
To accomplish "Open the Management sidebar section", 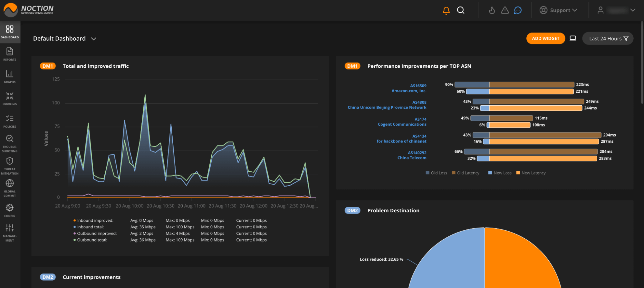I will [x=10, y=233].
